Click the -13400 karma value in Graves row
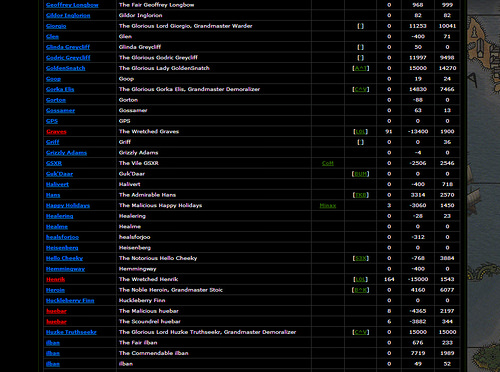The height and width of the screenshot is (372, 500). (x=418, y=132)
